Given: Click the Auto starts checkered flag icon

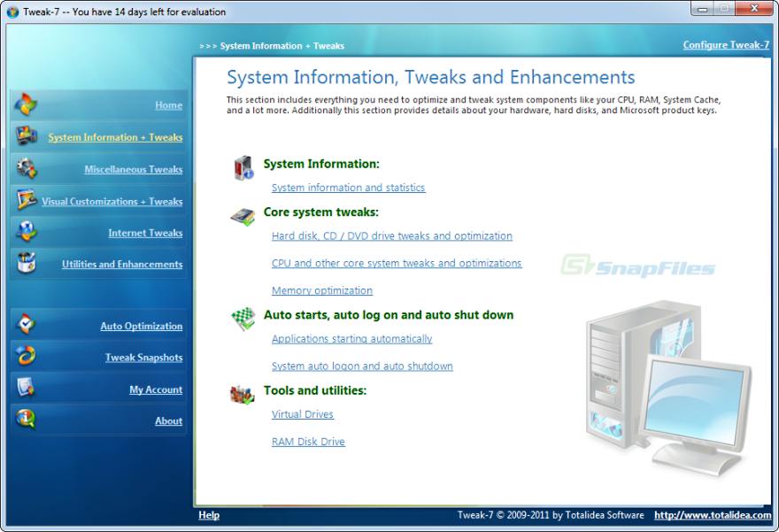Looking at the screenshot, I should [243, 319].
